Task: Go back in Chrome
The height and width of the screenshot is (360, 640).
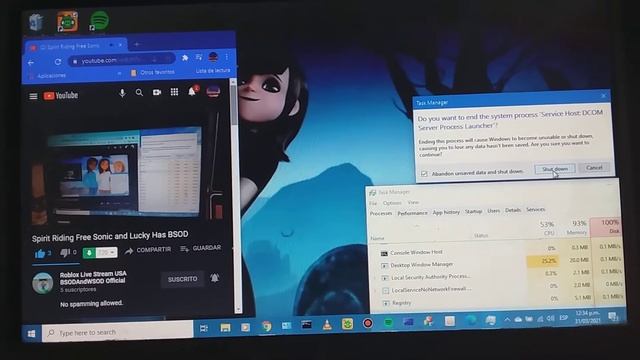Action: click(31, 62)
